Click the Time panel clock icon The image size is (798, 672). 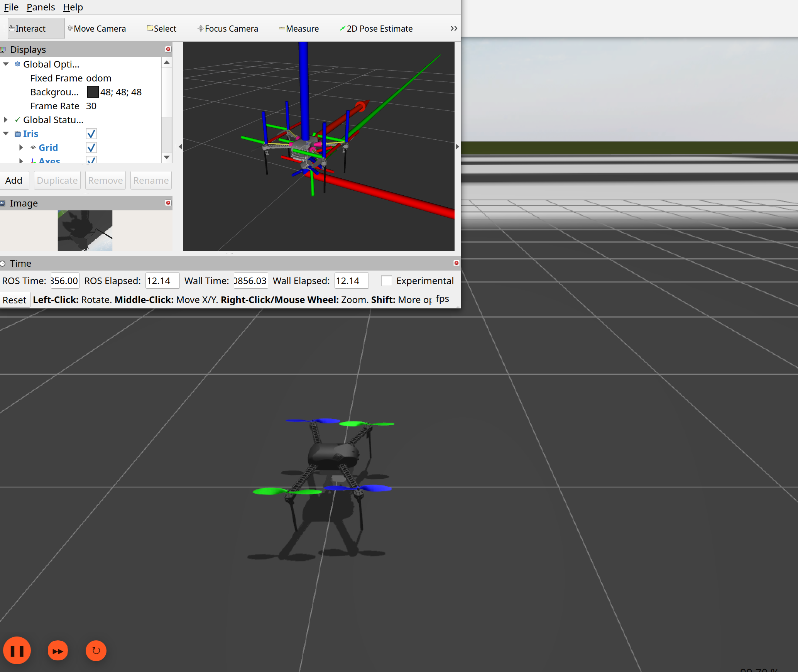pos(3,263)
